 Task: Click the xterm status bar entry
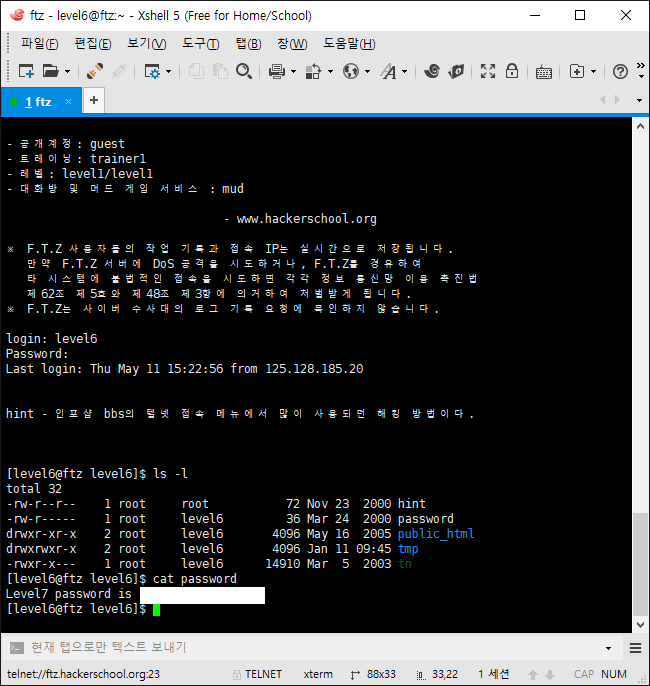pyautogui.click(x=318, y=674)
